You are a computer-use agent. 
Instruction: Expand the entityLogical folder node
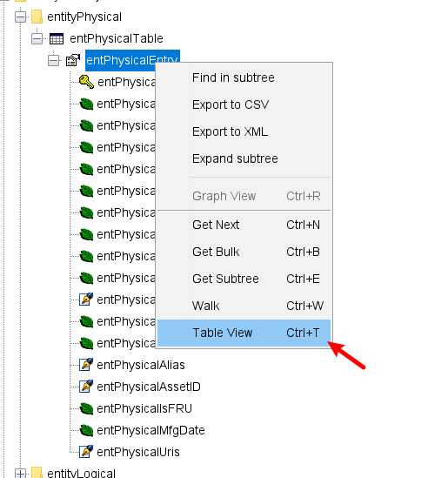20,474
